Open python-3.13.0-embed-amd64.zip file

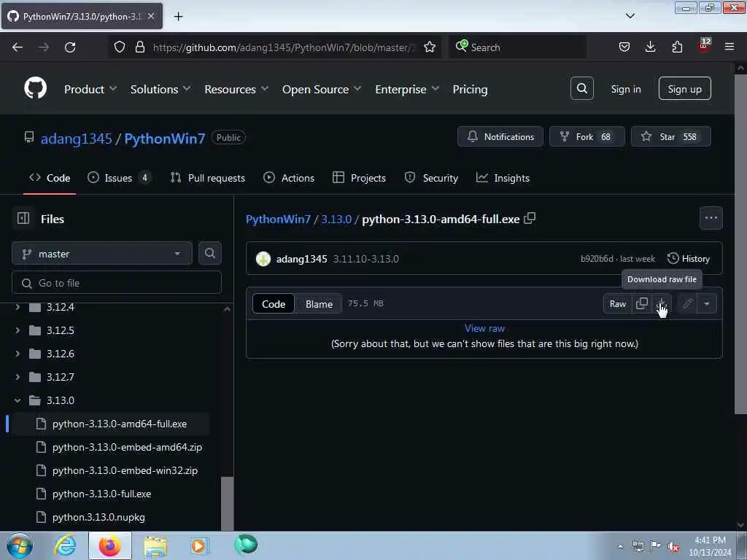[x=127, y=447]
